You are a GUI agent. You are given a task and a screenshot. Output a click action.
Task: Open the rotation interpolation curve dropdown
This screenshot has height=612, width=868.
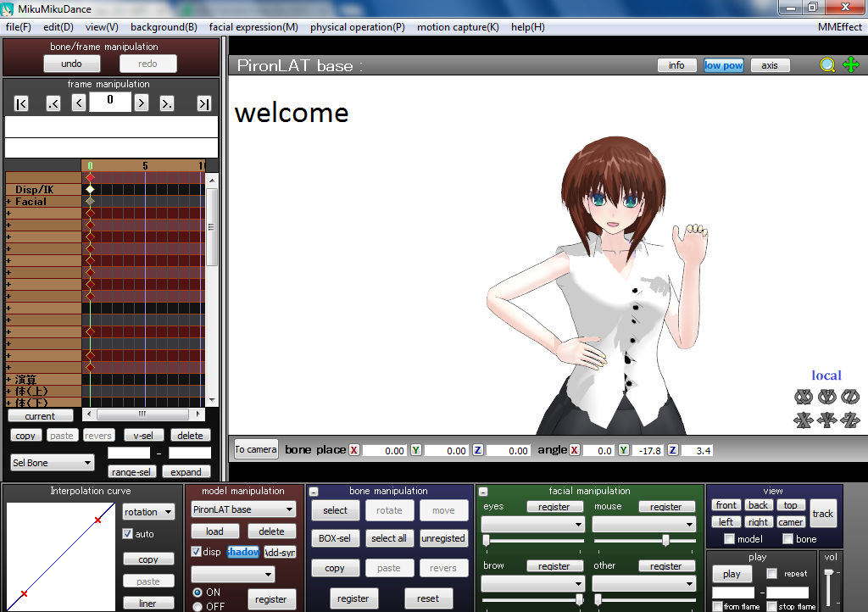148,511
